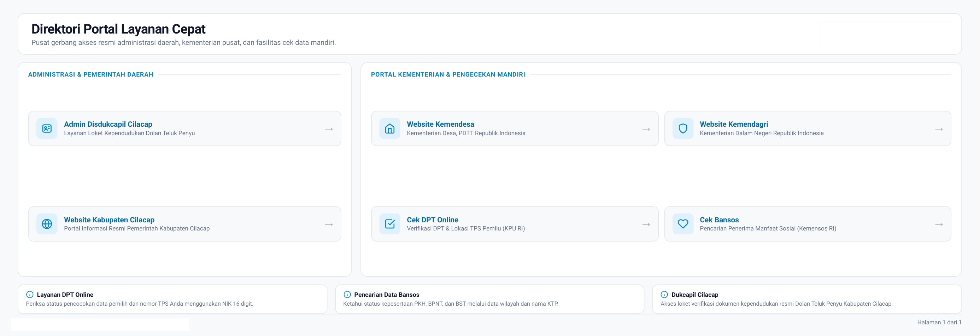Click the arrow on Website Kabupaten Cilacap card
The width and height of the screenshot is (980, 336).
tap(329, 224)
